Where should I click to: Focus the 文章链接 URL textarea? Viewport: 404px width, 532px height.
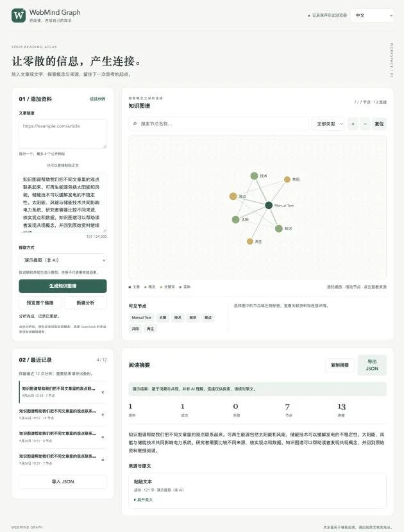63,133
